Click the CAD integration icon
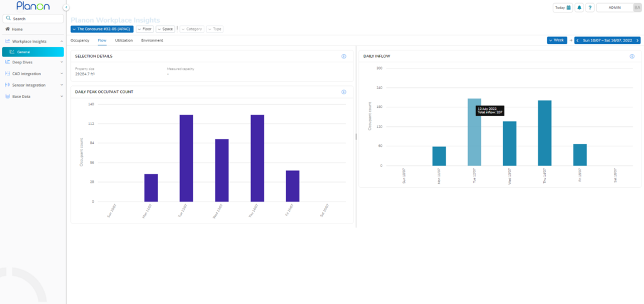The width and height of the screenshot is (644, 304). 8,74
